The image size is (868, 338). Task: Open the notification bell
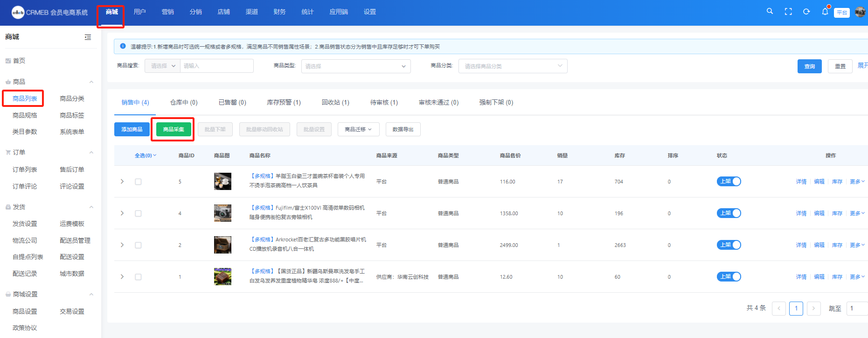pyautogui.click(x=825, y=12)
